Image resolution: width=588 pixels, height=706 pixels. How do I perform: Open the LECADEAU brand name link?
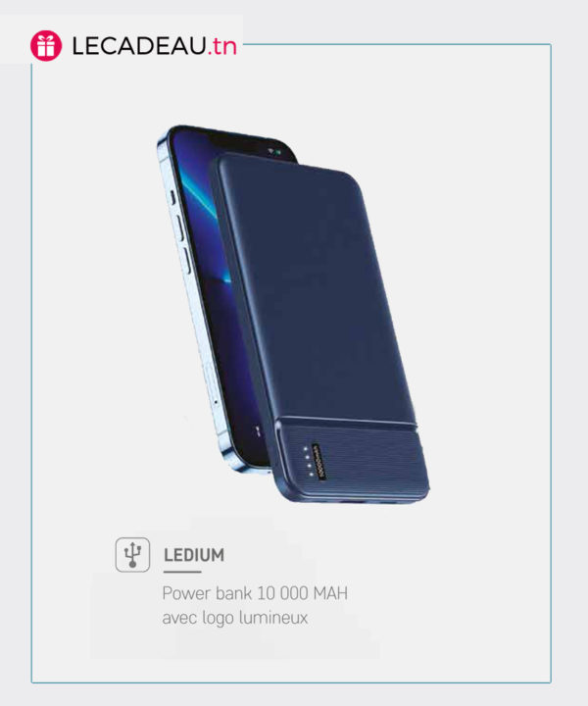(x=139, y=46)
